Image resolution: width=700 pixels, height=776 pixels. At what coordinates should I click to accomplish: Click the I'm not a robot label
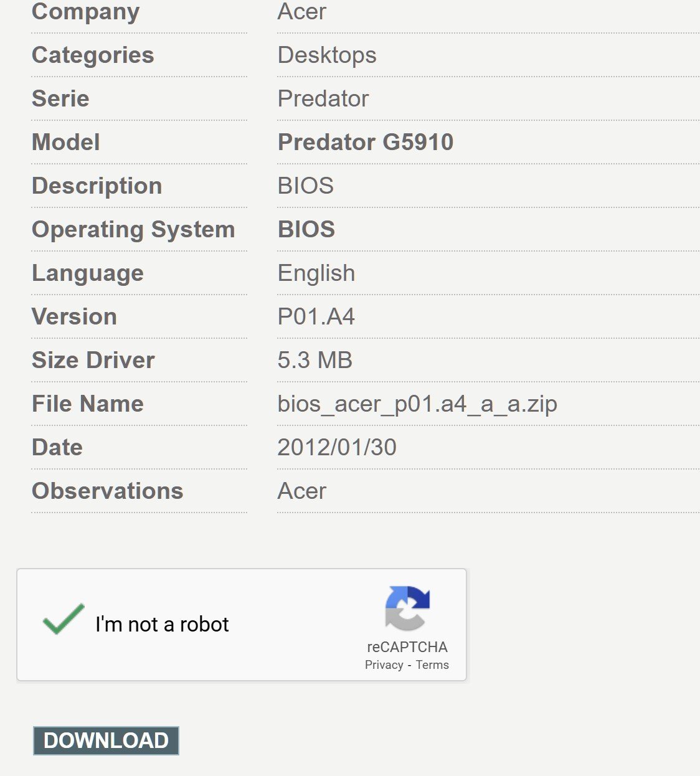pos(162,624)
